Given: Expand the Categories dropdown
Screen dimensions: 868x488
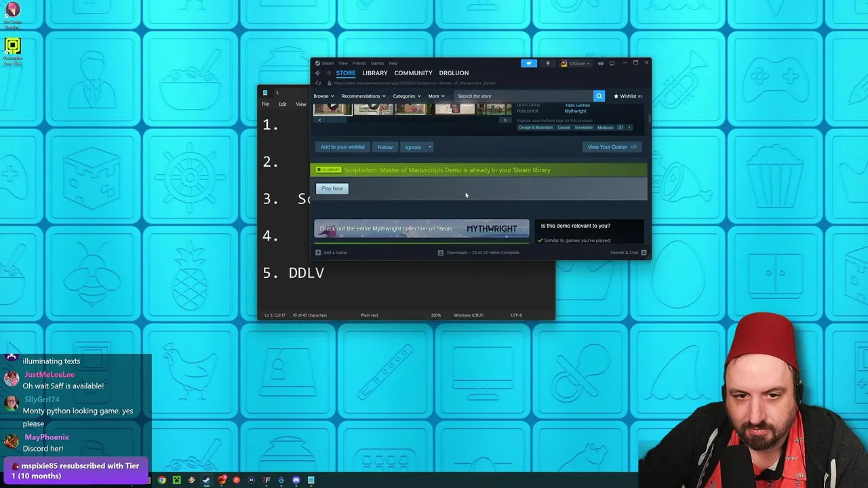Looking at the screenshot, I should pyautogui.click(x=407, y=96).
